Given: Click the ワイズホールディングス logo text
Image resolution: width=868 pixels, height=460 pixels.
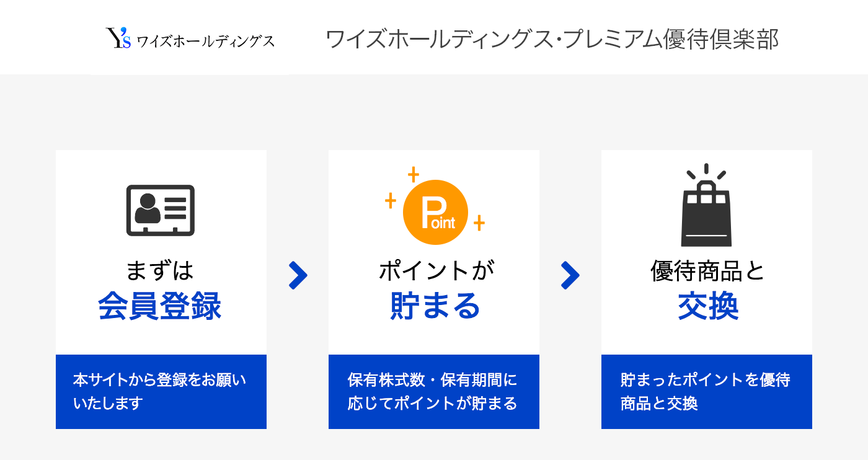Looking at the screenshot, I should click(205, 42).
